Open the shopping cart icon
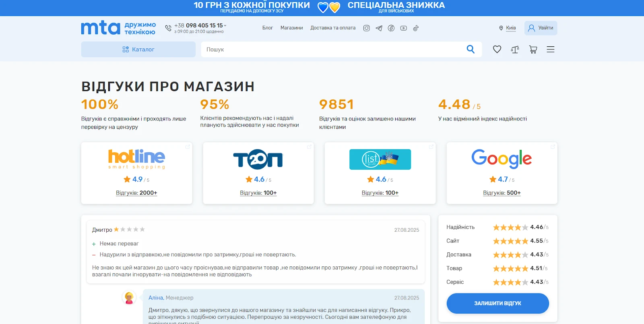The width and height of the screenshot is (644, 324). 533,50
